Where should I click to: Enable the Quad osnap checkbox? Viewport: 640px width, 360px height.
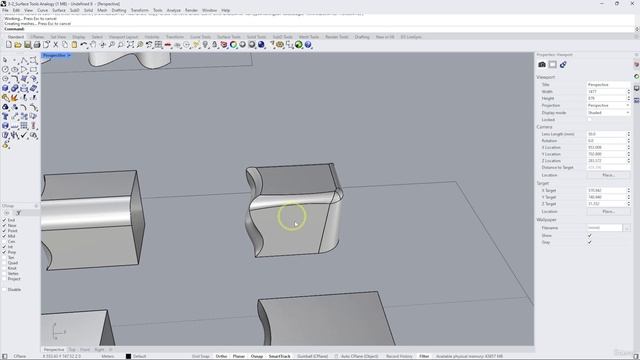click(x=4, y=263)
